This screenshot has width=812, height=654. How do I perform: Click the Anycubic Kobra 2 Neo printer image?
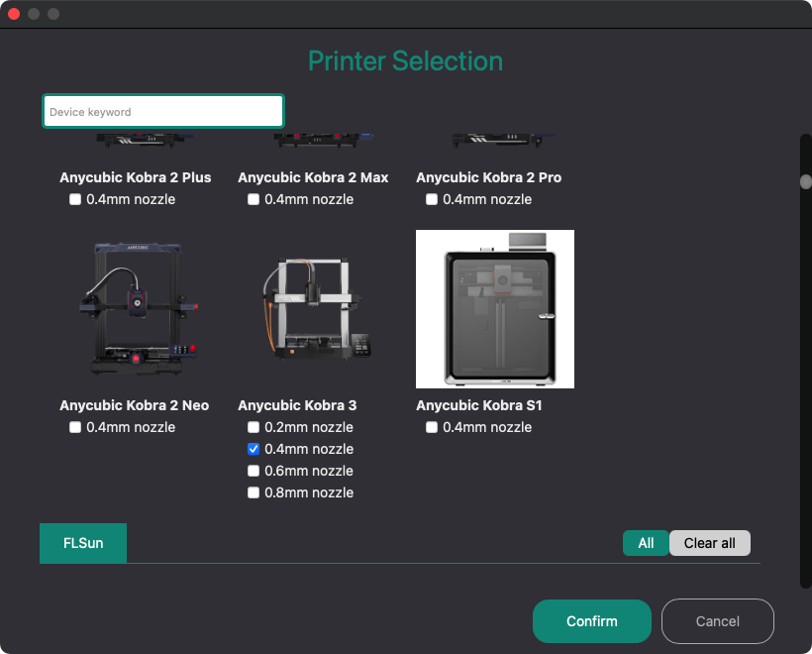(136, 309)
